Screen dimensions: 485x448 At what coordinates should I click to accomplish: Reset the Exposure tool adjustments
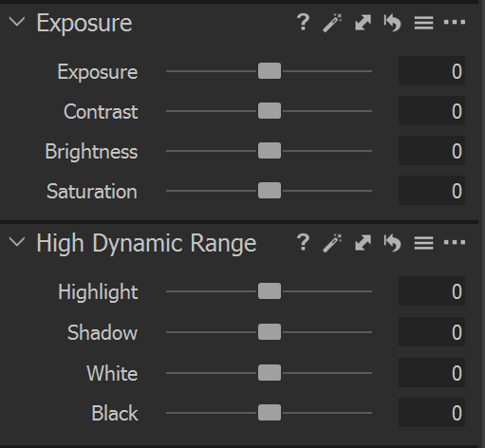392,23
